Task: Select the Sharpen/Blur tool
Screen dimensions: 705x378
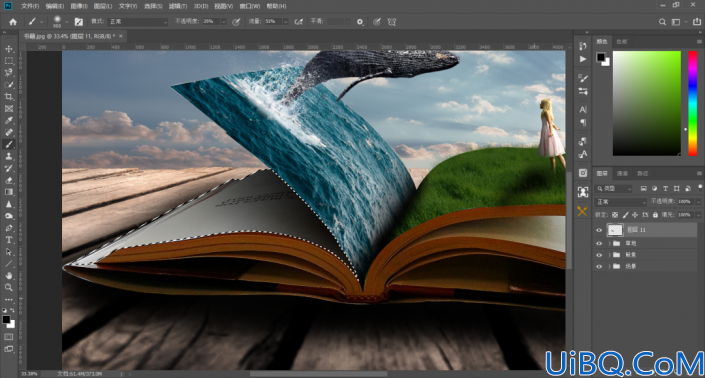Action: [9, 204]
